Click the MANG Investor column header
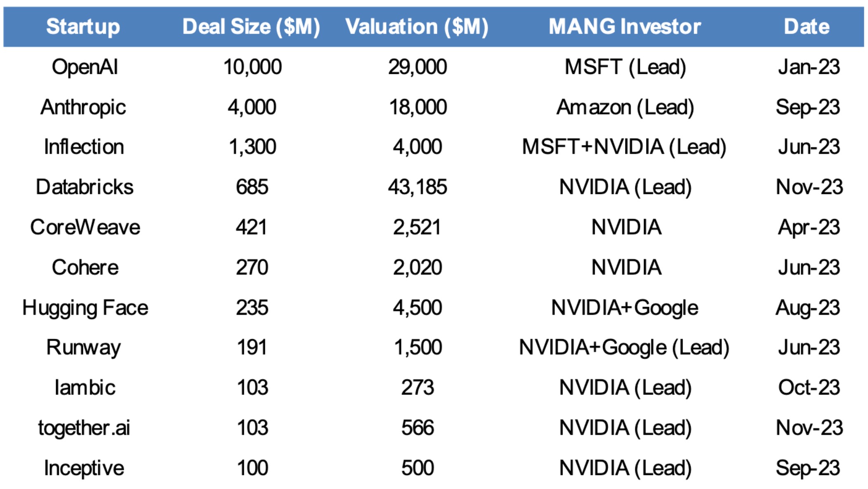Viewport: 868px width, 489px height. [x=625, y=27]
